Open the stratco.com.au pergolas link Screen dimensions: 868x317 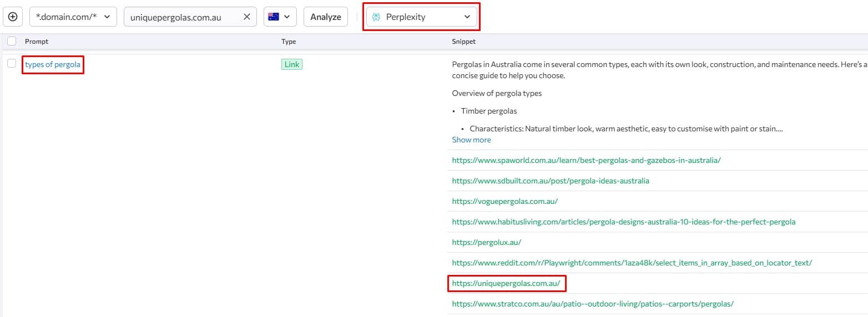593,304
